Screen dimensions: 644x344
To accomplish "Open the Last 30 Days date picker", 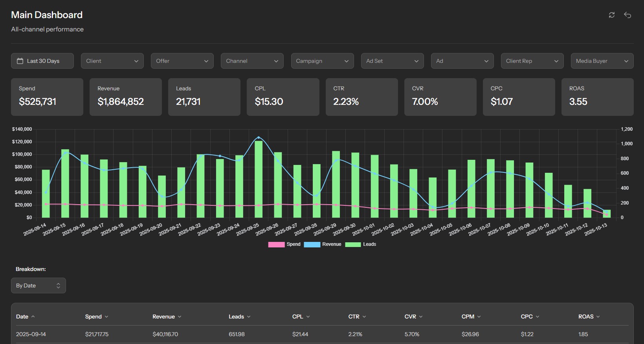I will pos(42,61).
